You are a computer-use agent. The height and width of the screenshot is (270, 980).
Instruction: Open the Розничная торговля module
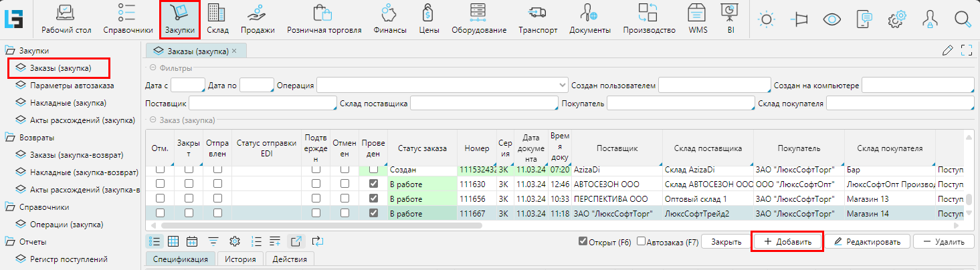324,19
